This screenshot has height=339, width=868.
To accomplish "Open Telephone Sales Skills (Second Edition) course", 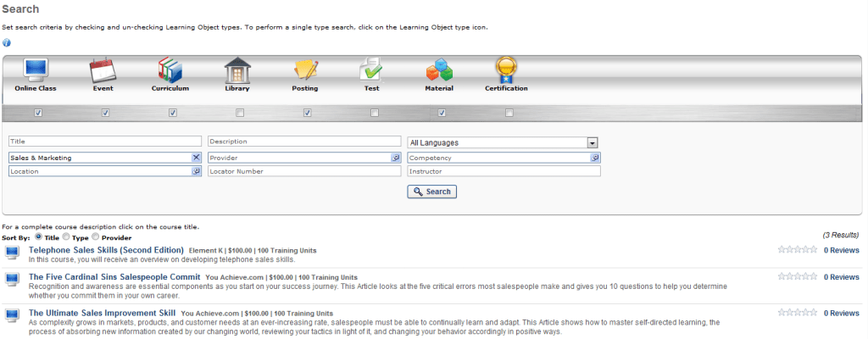I will tap(106, 250).
